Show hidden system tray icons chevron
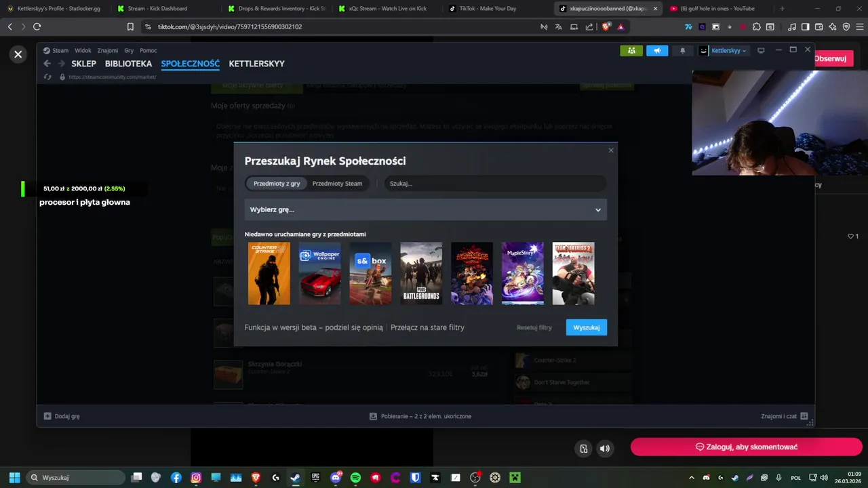 tap(692, 477)
